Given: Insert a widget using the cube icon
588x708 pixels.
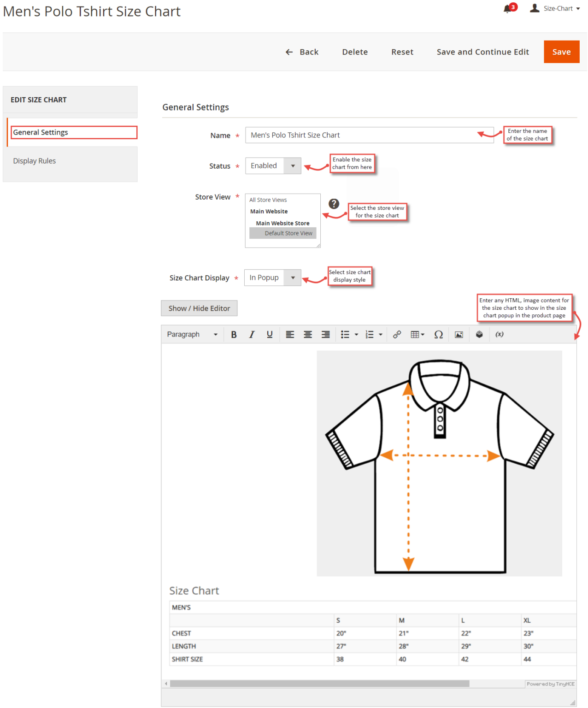Looking at the screenshot, I should point(479,334).
